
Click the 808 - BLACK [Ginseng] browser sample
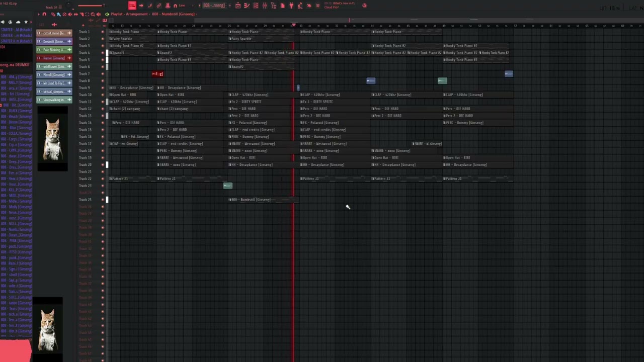tap(16, 111)
